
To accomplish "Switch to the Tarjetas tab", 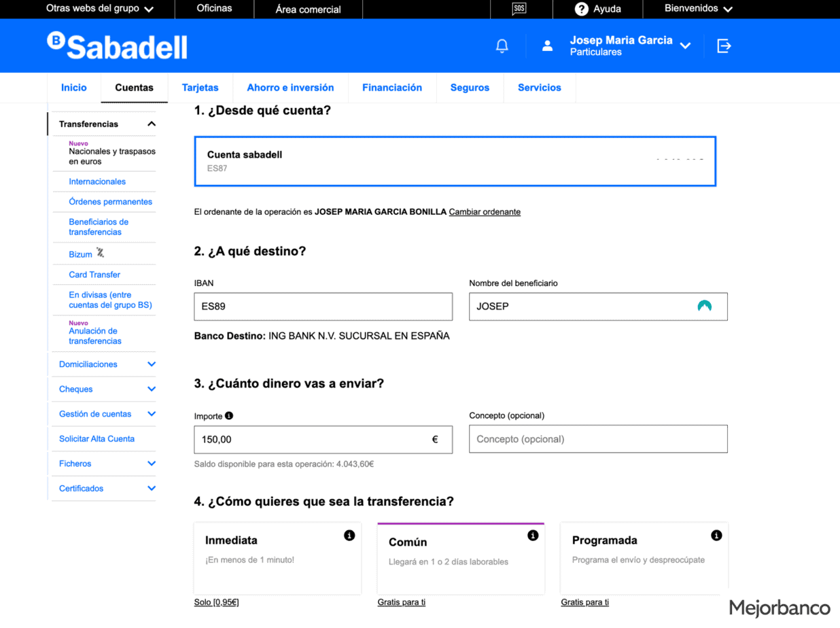I will [200, 88].
